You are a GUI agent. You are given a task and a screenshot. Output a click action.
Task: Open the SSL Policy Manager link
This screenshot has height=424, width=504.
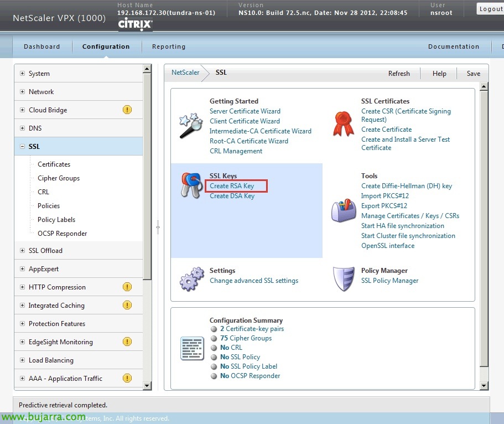pos(389,281)
